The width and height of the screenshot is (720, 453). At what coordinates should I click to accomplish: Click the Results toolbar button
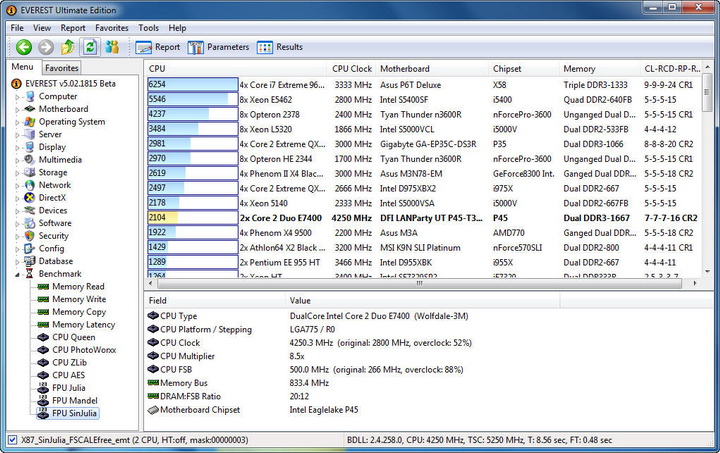click(x=280, y=47)
